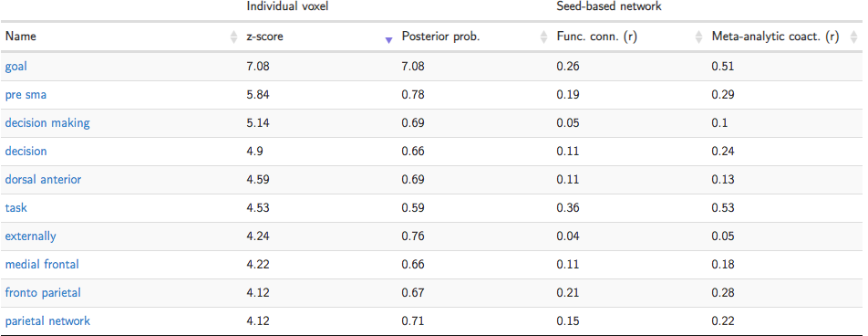Click the purple z-score sort arrow
Viewport: 868px width, 336px height.
click(388, 40)
